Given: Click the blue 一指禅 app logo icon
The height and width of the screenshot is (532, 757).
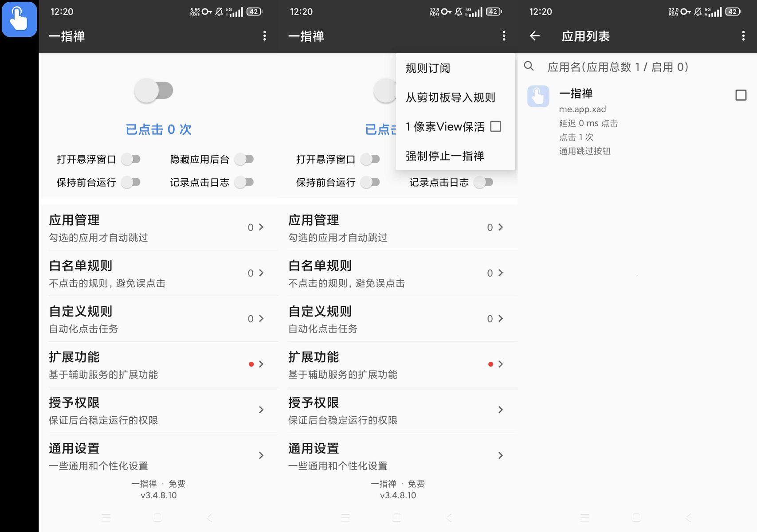Looking at the screenshot, I should coord(19,19).
